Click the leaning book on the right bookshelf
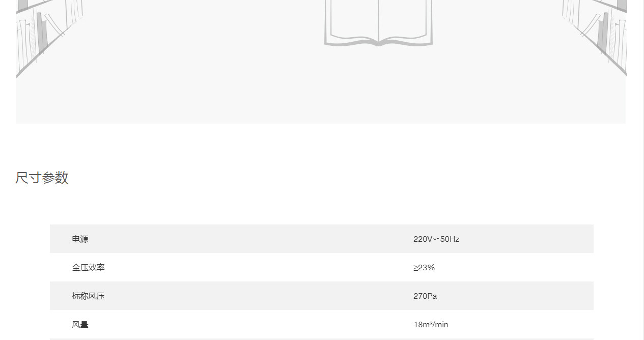The height and width of the screenshot is (340, 644). point(590,25)
